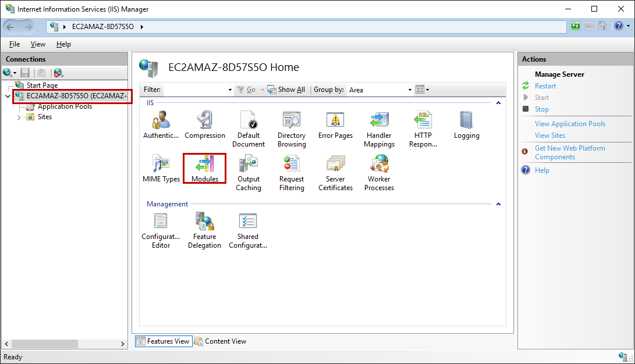
Task: Open the Compression feature
Action: (205, 125)
